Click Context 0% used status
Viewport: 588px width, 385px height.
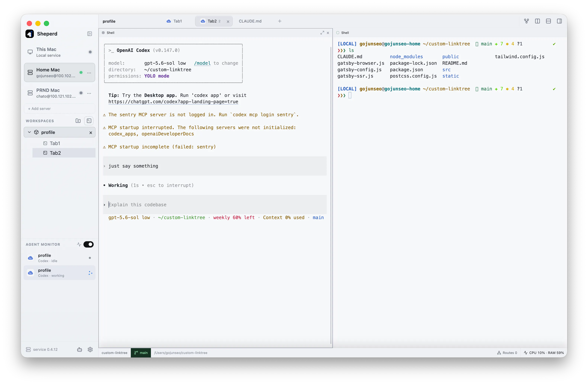[284, 217]
